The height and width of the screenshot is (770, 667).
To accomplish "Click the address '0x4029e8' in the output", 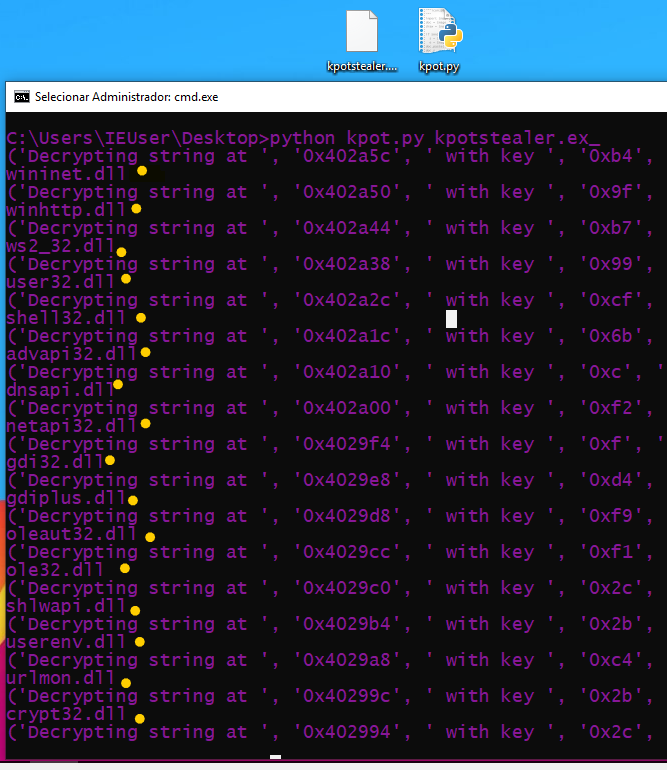I will point(347,480).
